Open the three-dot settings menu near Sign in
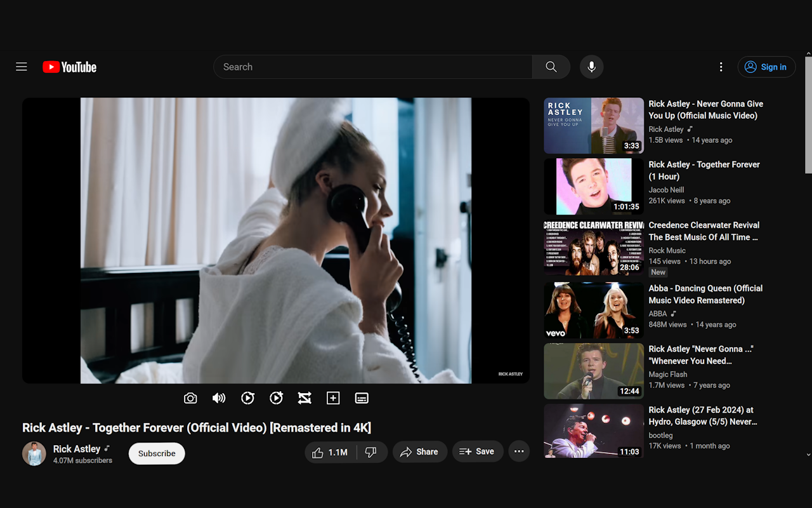The height and width of the screenshot is (508, 812). 721,67
